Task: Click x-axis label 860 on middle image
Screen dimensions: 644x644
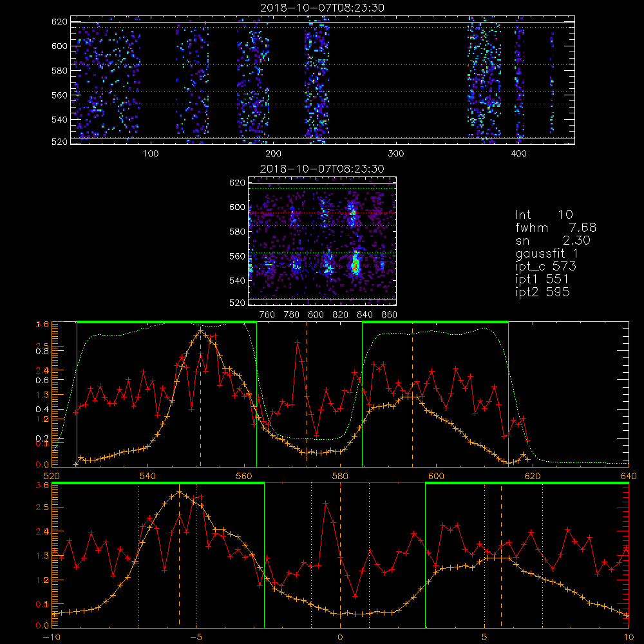Action: 389,314
